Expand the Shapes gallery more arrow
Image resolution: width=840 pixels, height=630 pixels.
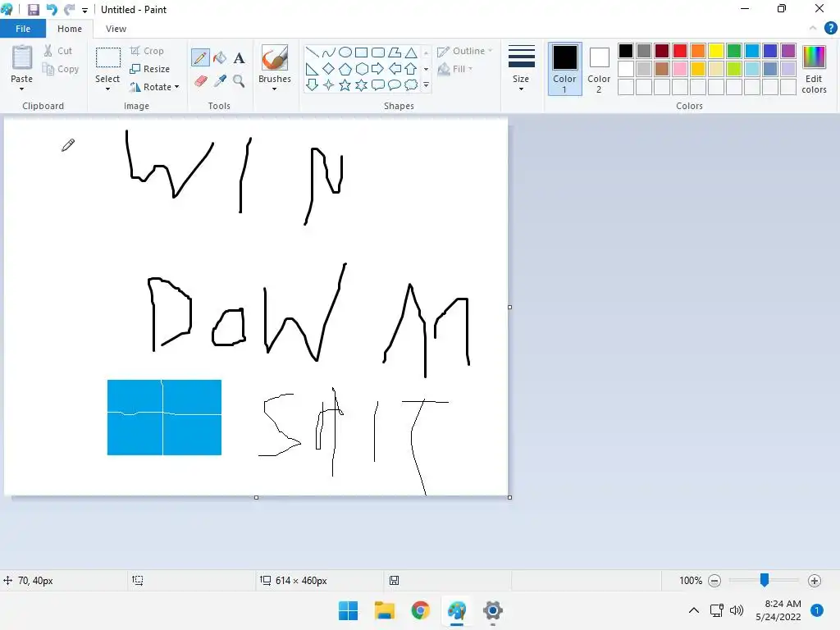tap(426, 84)
